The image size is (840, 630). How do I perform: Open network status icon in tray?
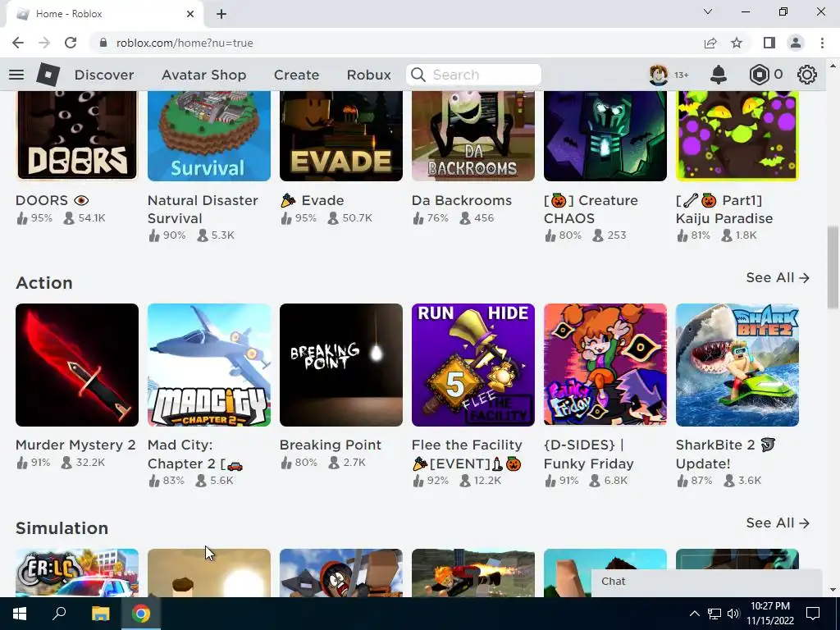[714, 614]
